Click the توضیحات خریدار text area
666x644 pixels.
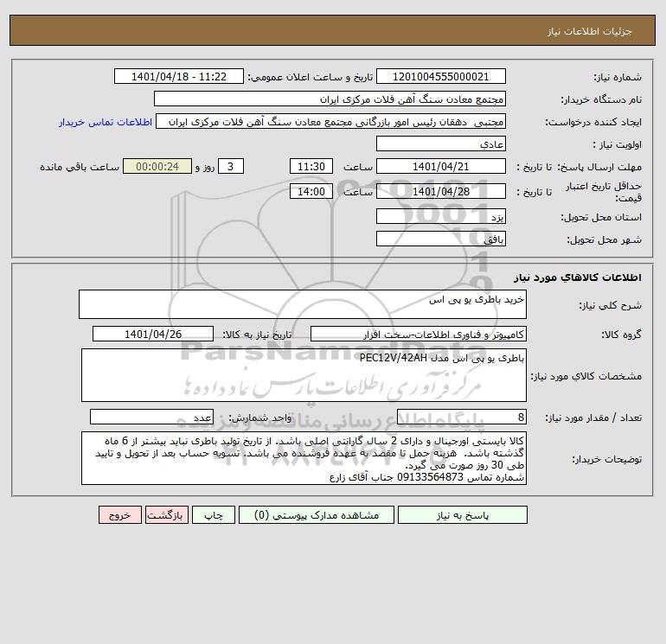tap(304, 458)
